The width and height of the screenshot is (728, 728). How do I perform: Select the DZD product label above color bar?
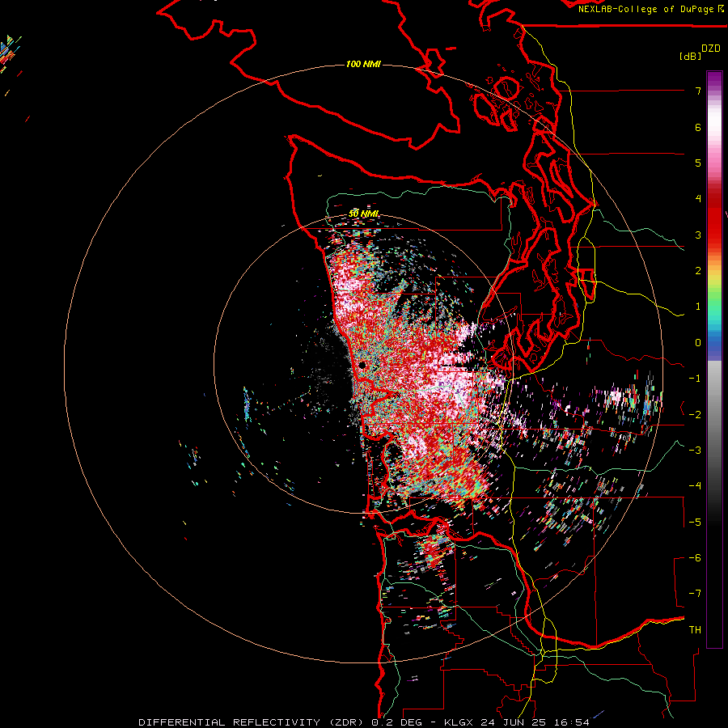tap(711, 49)
